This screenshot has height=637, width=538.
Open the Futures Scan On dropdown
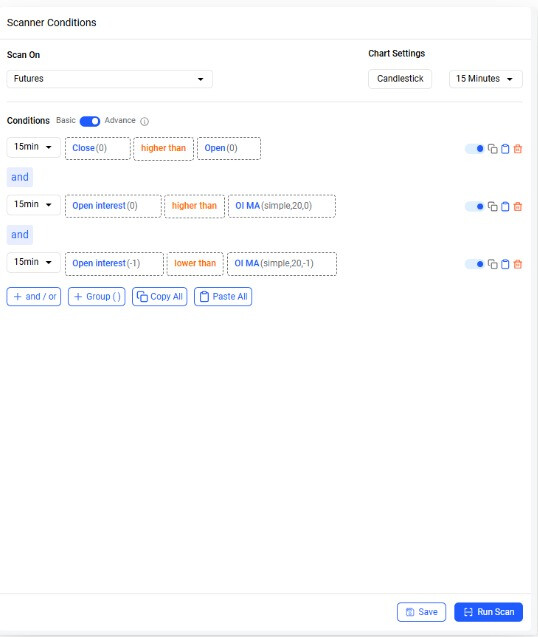(x=109, y=79)
